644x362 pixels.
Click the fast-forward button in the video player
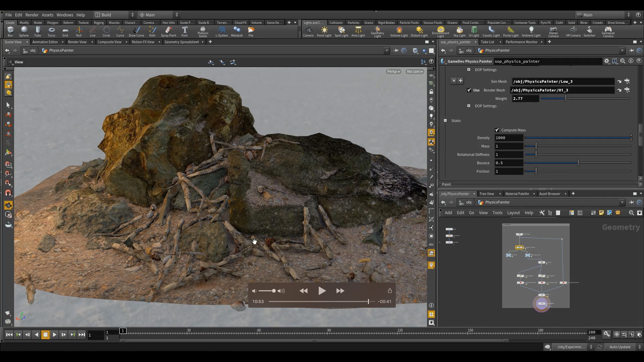[340, 291]
